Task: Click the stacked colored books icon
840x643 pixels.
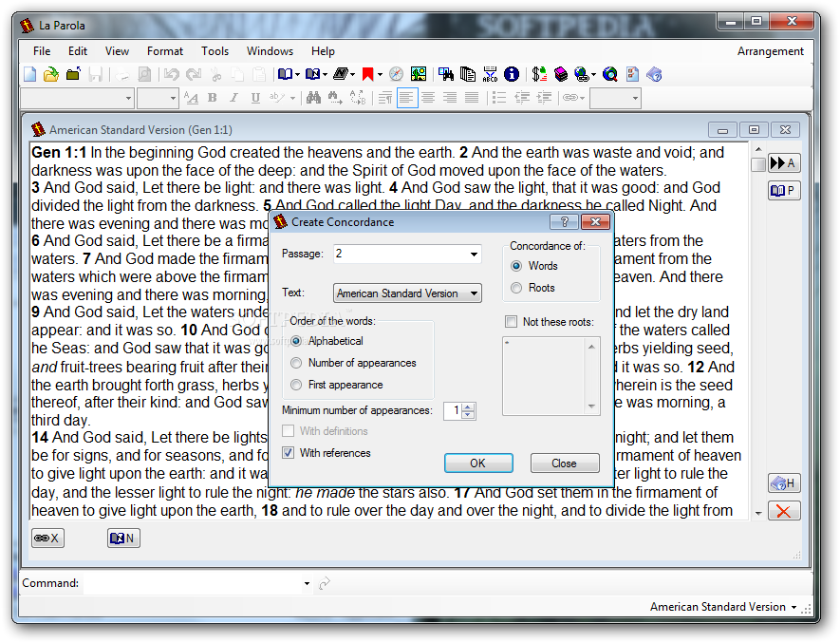Action: click(561, 74)
